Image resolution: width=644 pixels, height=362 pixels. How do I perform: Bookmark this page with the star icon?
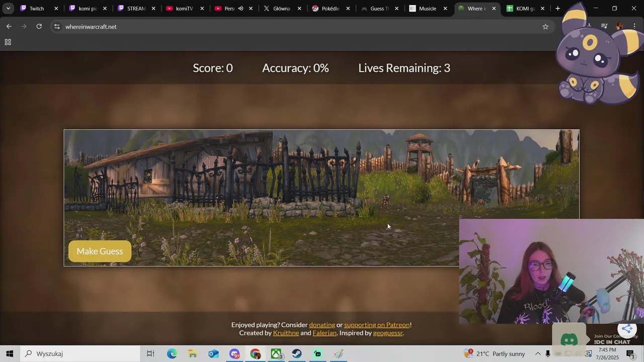545,27
